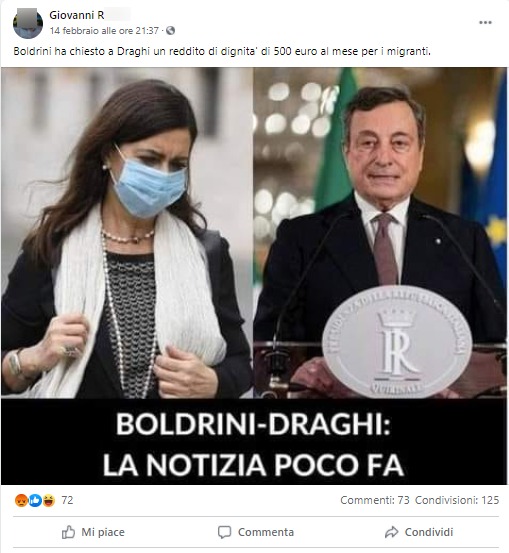Click the share arrow Condividi icon
This screenshot has height=553, width=509.
point(391,532)
